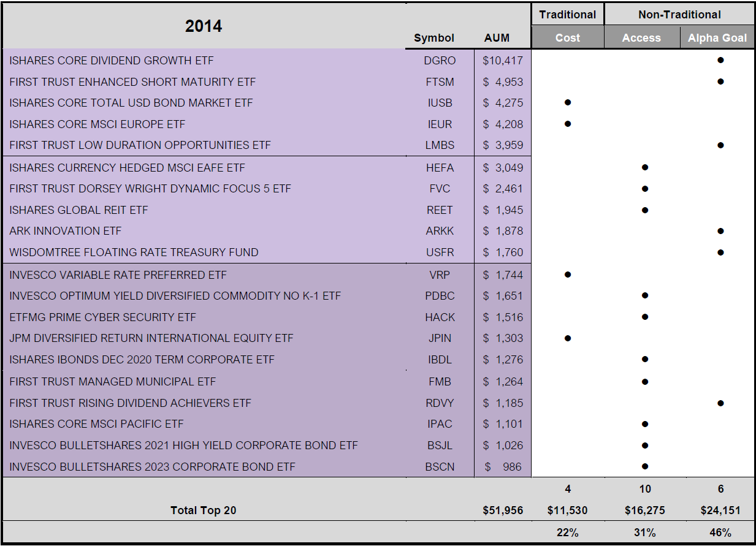Select the "PDBC" ticker symbol
Image resolution: width=756 pixels, height=546 pixels.
click(440, 295)
